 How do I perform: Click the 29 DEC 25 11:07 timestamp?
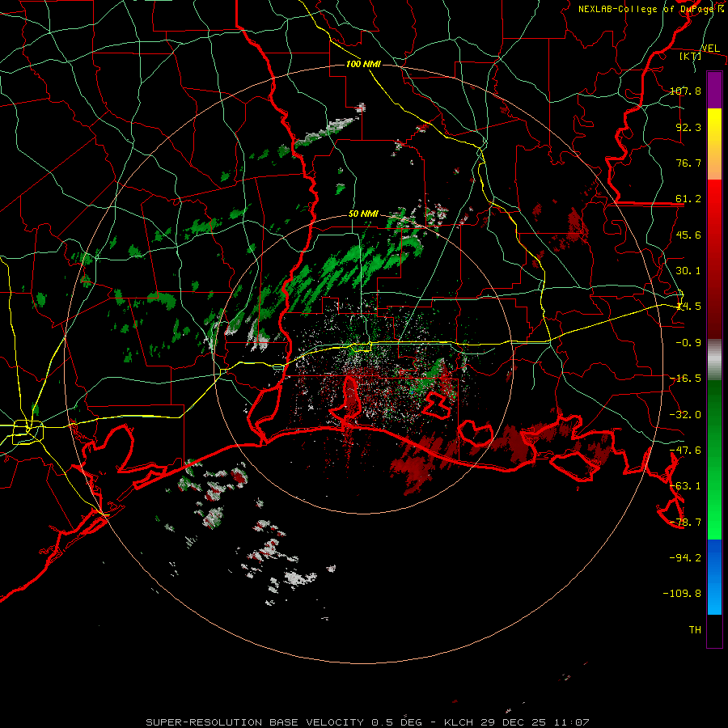534,722
